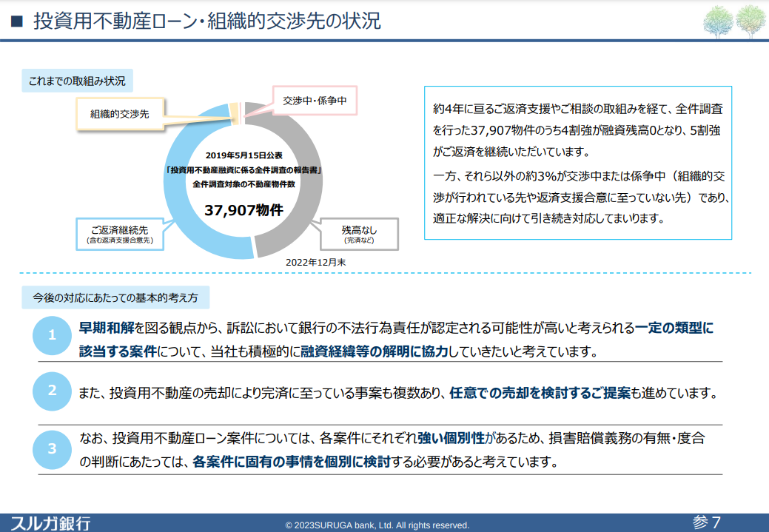Click the paragraph starting 一方、それら以外の約3%
This screenshot has width=769, height=532.
pyautogui.click(x=581, y=197)
